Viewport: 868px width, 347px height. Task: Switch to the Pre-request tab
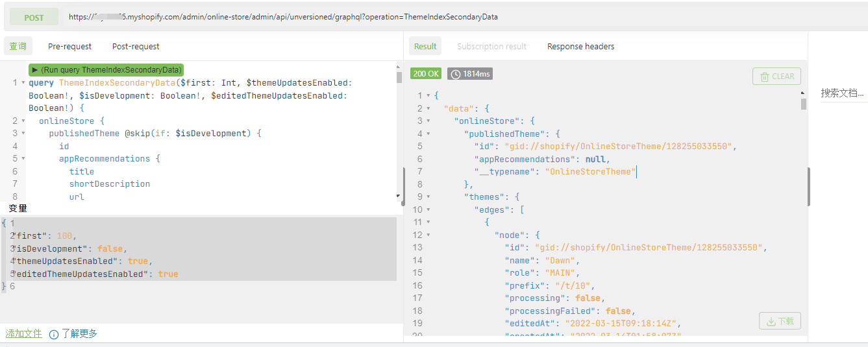pyautogui.click(x=69, y=47)
